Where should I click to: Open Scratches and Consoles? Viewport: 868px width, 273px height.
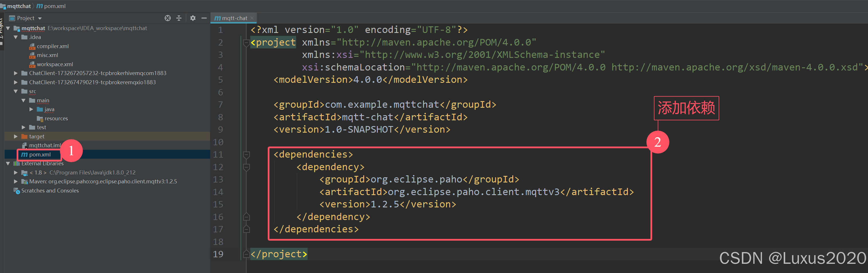50,190
